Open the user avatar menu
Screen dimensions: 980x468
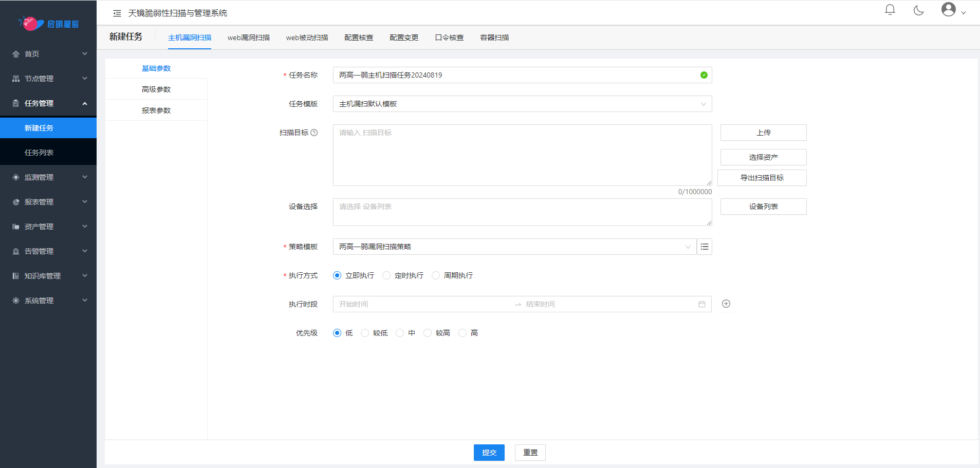click(948, 9)
